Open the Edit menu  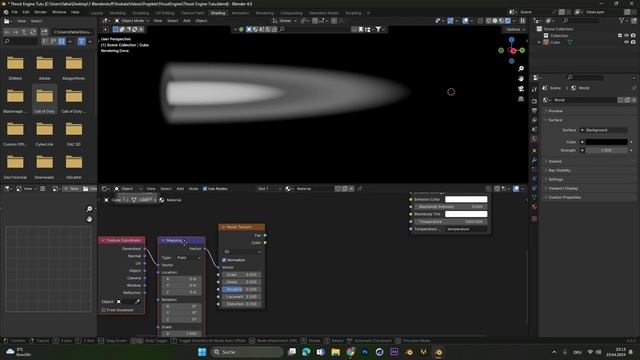[26, 12]
